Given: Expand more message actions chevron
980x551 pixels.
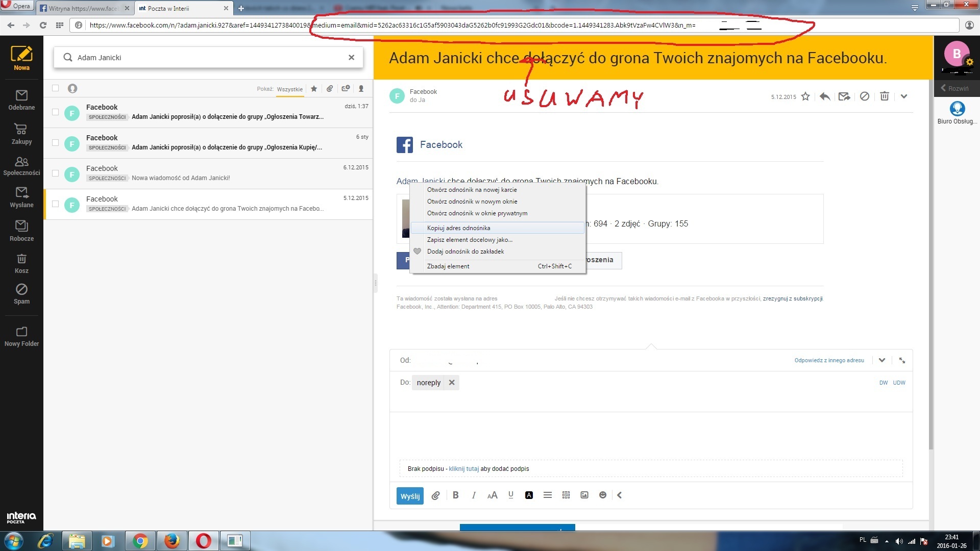Looking at the screenshot, I should [x=904, y=96].
